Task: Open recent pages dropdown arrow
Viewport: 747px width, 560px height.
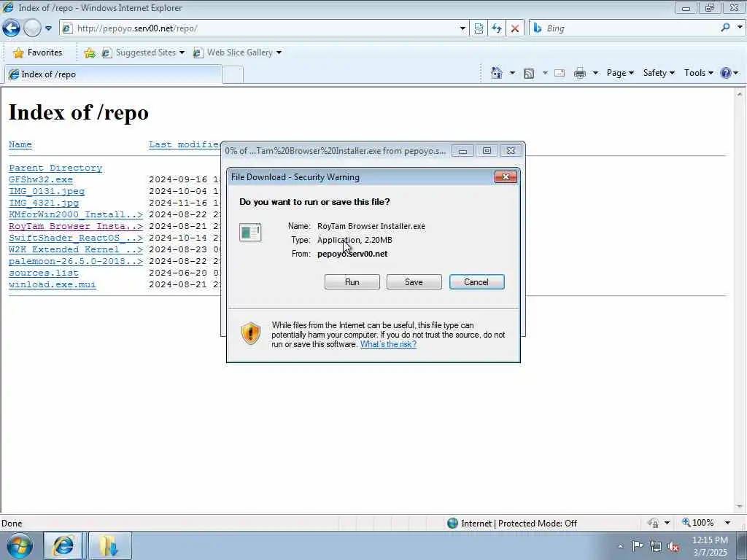Action: tap(48, 28)
